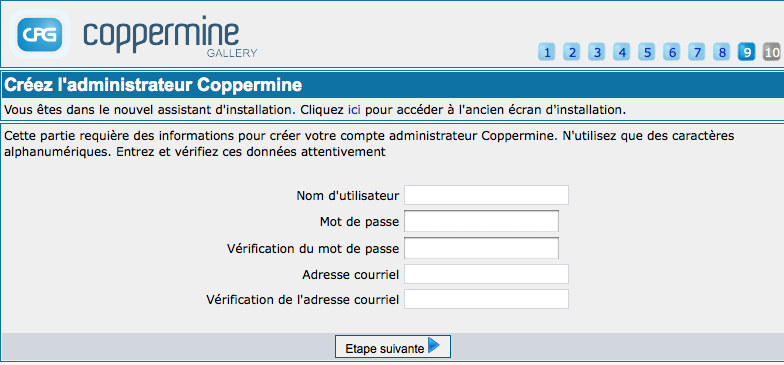The height and width of the screenshot is (365, 784).
Task: Return to step 7 icon
Action: (697, 52)
